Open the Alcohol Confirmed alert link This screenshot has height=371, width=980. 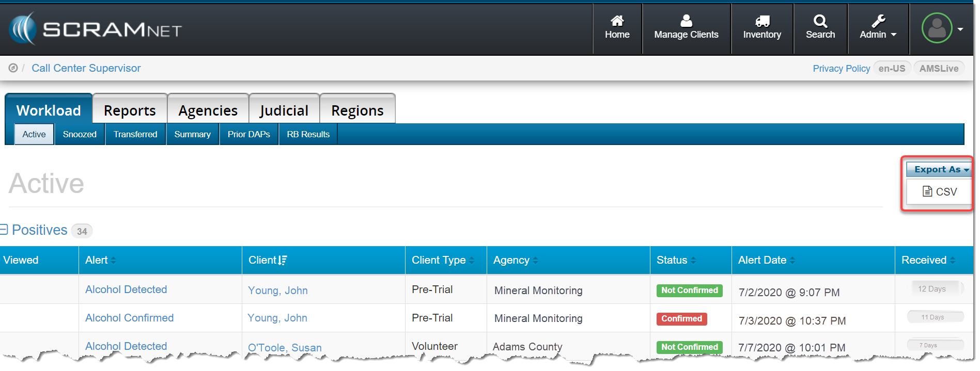(129, 318)
